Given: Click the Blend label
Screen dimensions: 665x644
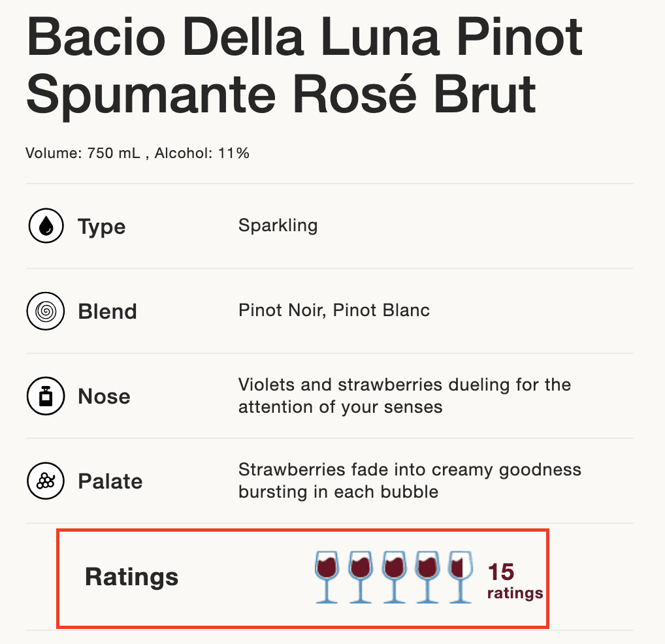Looking at the screenshot, I should (x=107, y=312).
